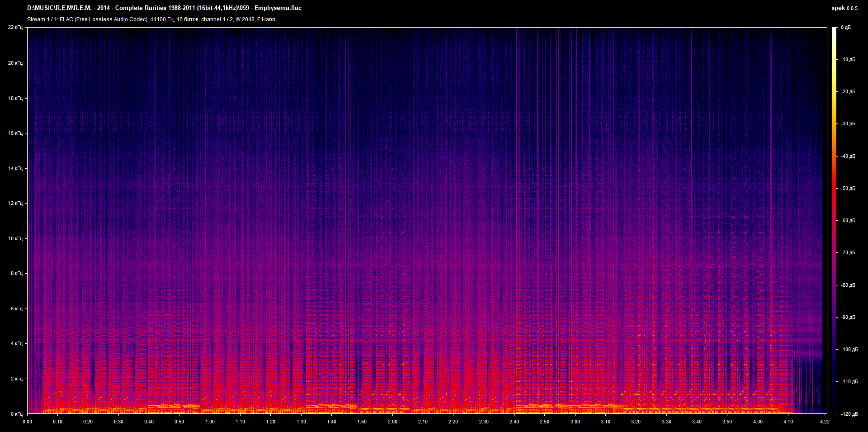Image resolution: width=868 pixels, height=432 pixels.
Task: Click the 16 кГц frequency axis label
Action: pyautogui.click(x=15, y=133)
